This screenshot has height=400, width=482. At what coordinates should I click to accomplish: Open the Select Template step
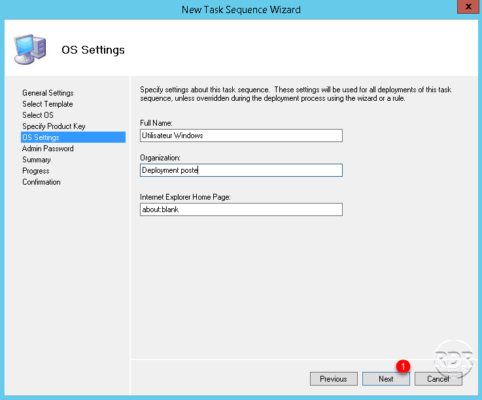pos(48,104)
